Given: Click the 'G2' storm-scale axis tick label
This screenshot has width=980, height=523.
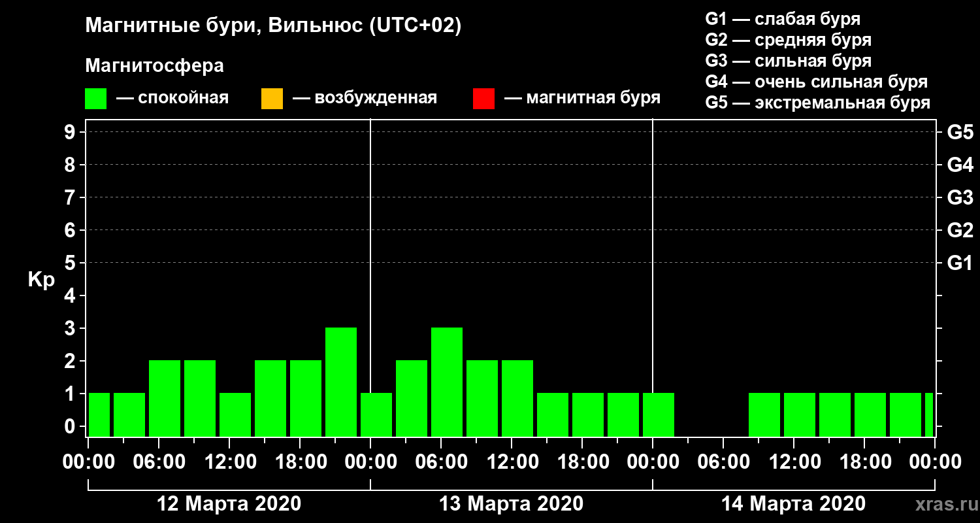Looking at the screenshot, I should click(x=960, y=230).
